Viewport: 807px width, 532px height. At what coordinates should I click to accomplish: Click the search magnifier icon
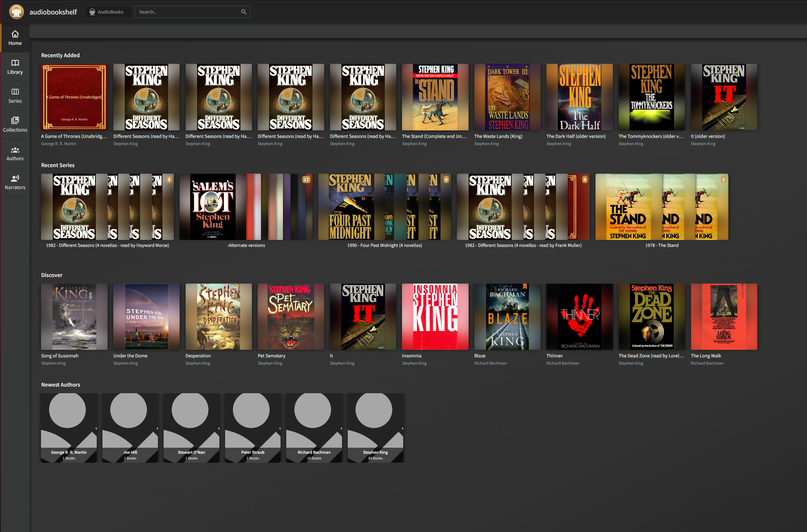[243, 12]
